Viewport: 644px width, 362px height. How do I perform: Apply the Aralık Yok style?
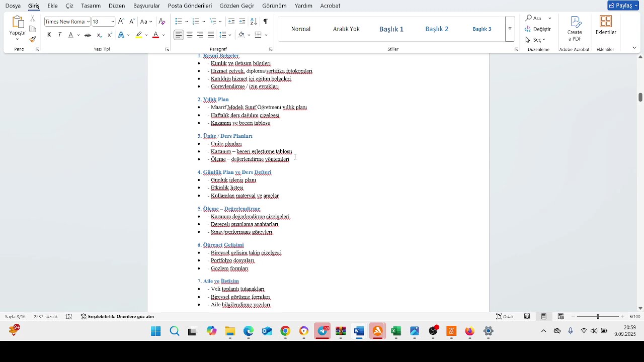click(x=346, y=29)
